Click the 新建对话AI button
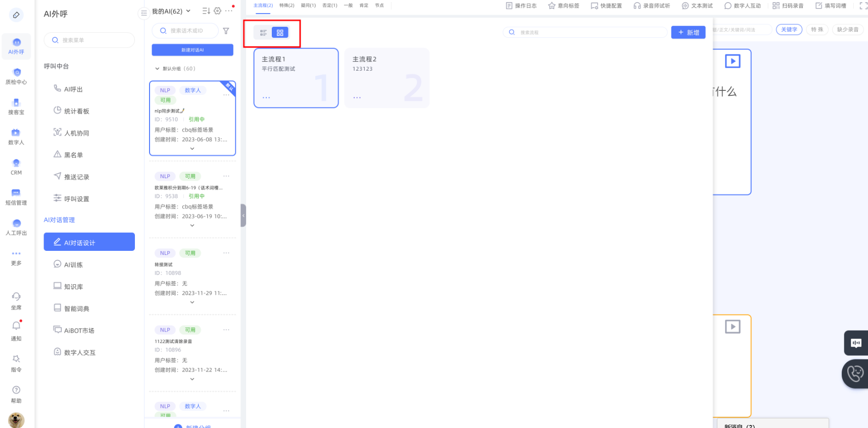 pyautogui.click(x=192, y=50)
